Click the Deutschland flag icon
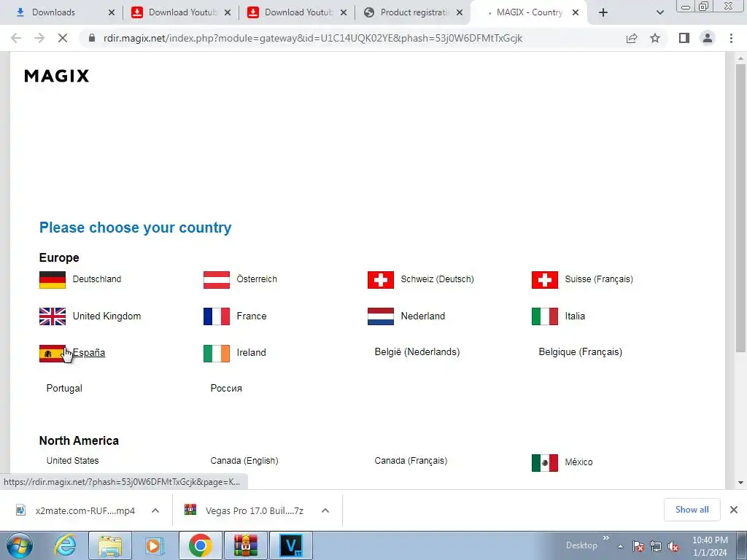The width and height of the screenshot is (747, 560). (53, 279)
